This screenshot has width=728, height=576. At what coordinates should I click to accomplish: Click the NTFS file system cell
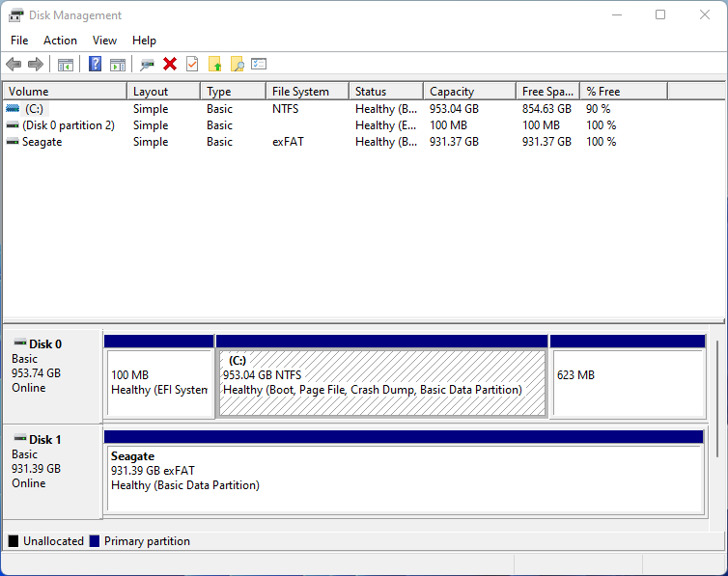[x=285, y=108]
